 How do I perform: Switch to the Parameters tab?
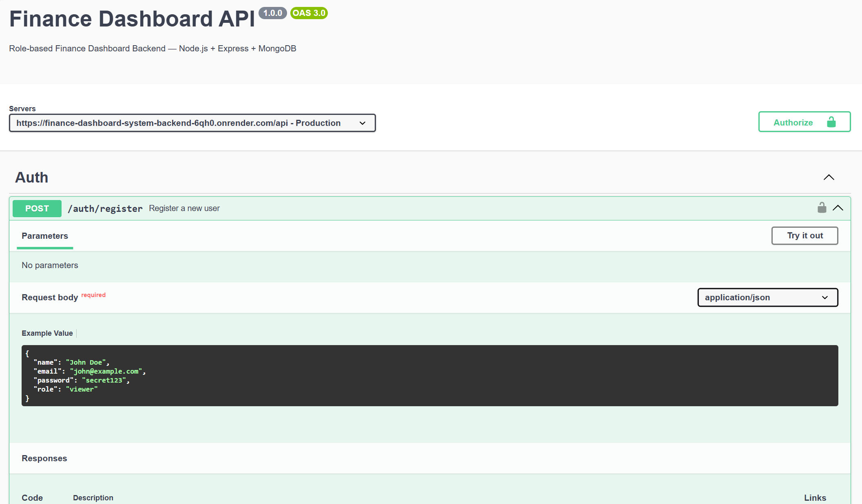click(45, 235)
